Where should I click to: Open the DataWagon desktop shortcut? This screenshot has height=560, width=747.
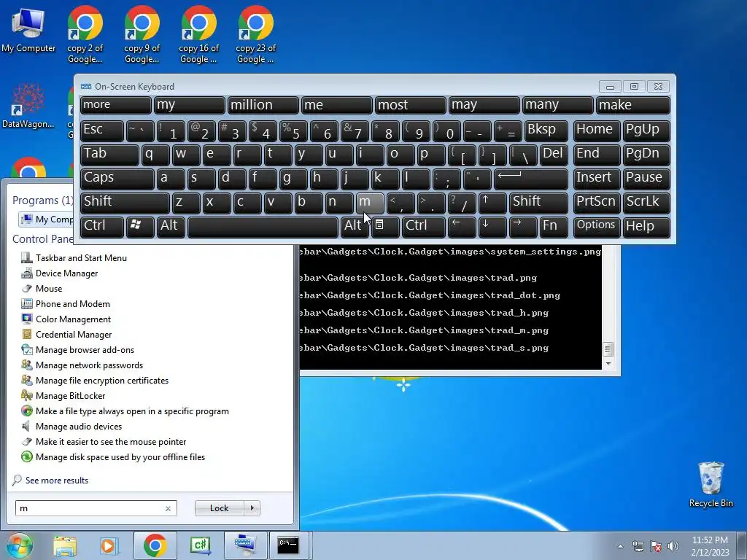click(28, 106)
